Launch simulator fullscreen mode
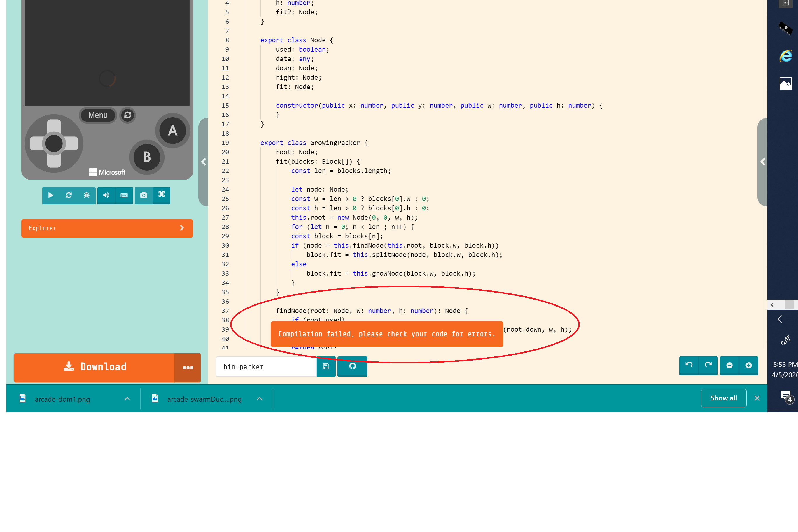The height and width of the screenshot is (532, 798). click(162, 195)
